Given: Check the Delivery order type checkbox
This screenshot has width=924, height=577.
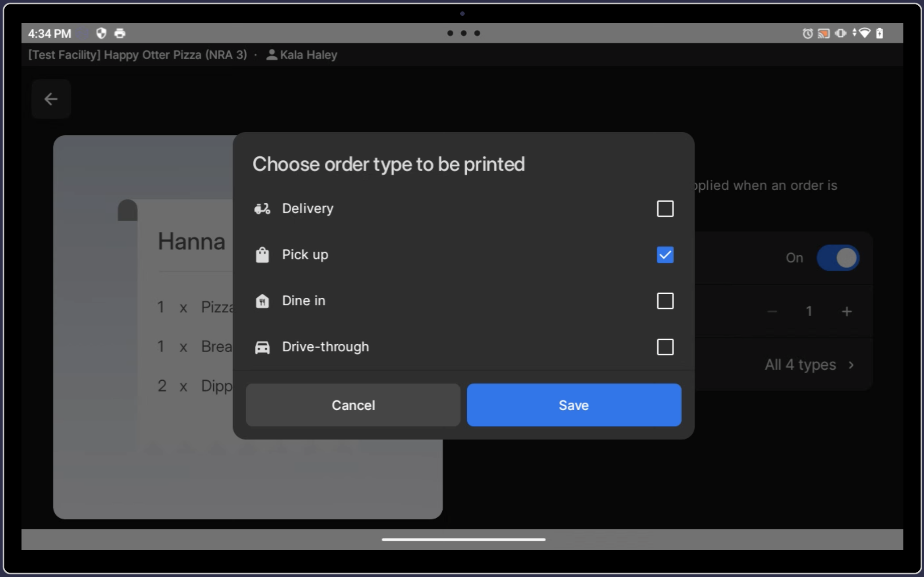Looking at the screenshot, I should click(665, 209).
